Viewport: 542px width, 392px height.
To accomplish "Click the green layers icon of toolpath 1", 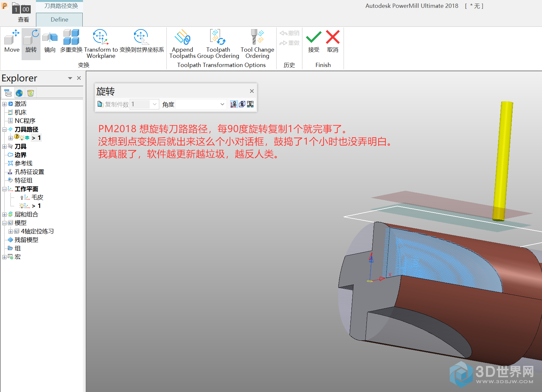I will point(27,138).
